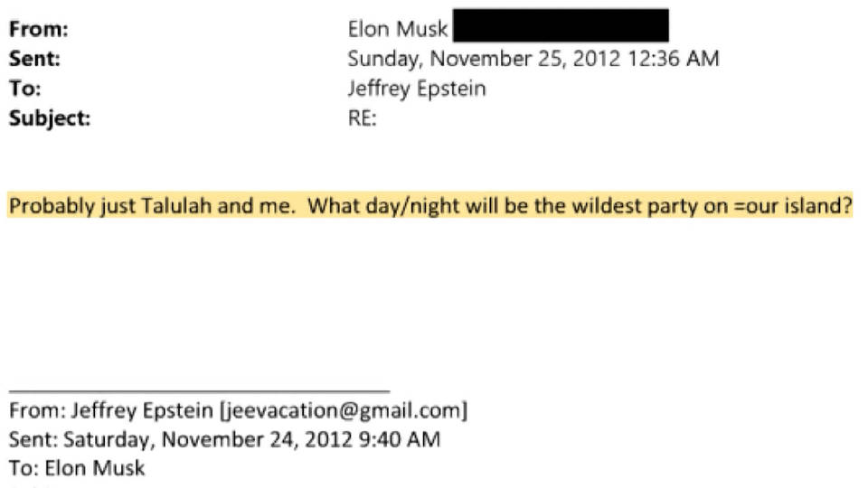The image size is (868, 488).
Task: Select the sender name Elon Musk in header
Action: coord(397,30)
